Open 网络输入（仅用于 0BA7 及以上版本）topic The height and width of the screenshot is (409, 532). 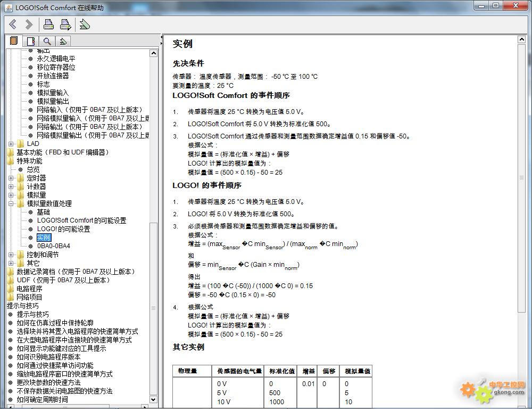90,110
